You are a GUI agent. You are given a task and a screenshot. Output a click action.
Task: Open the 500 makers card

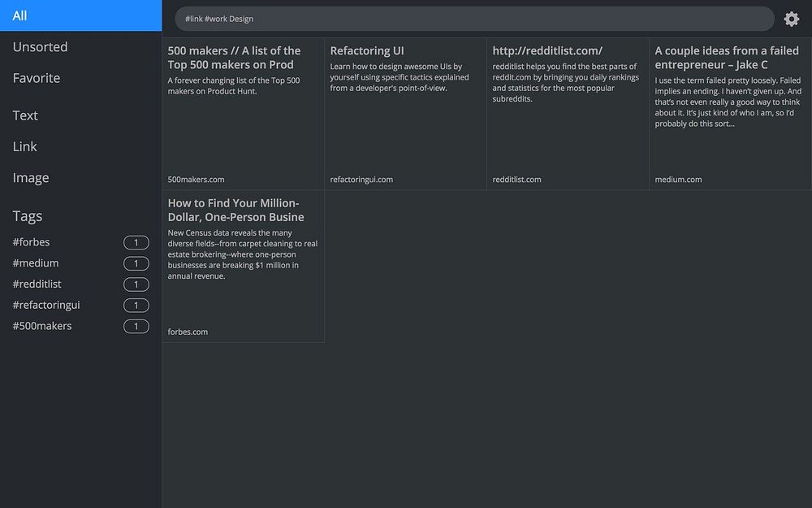pos(243,114)
